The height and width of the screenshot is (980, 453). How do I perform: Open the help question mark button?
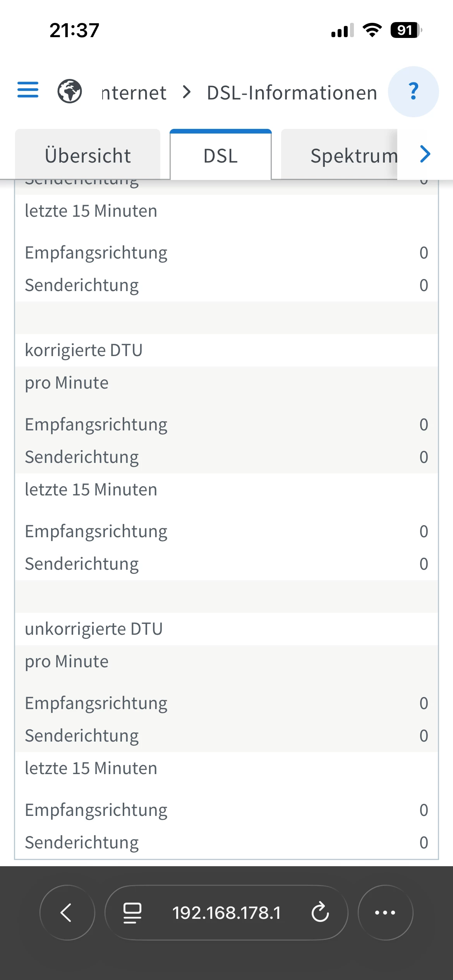(413, 92)
